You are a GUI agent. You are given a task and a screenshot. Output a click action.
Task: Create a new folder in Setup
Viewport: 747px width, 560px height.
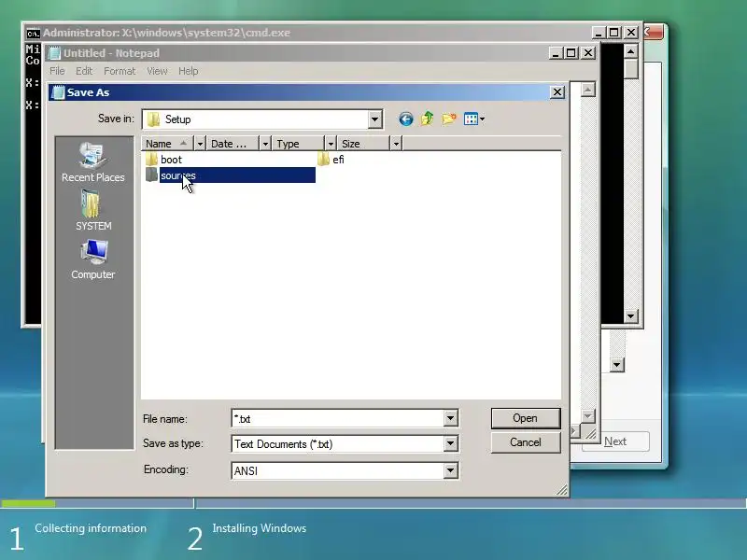449,119
